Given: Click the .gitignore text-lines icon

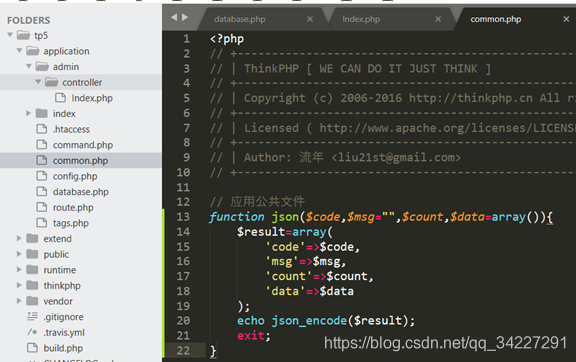Looking at the screenshot, I should click(32, 316).
